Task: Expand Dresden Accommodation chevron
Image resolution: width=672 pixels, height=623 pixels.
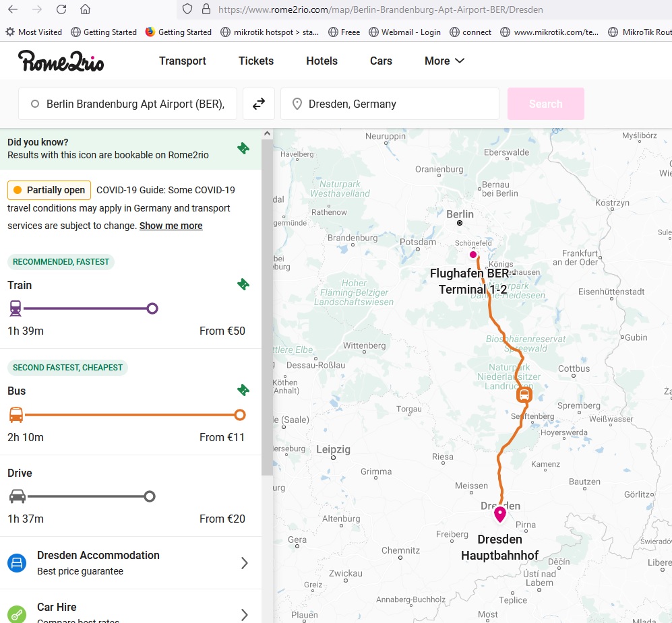Action: pyautogui.click(x=244, y=563)
